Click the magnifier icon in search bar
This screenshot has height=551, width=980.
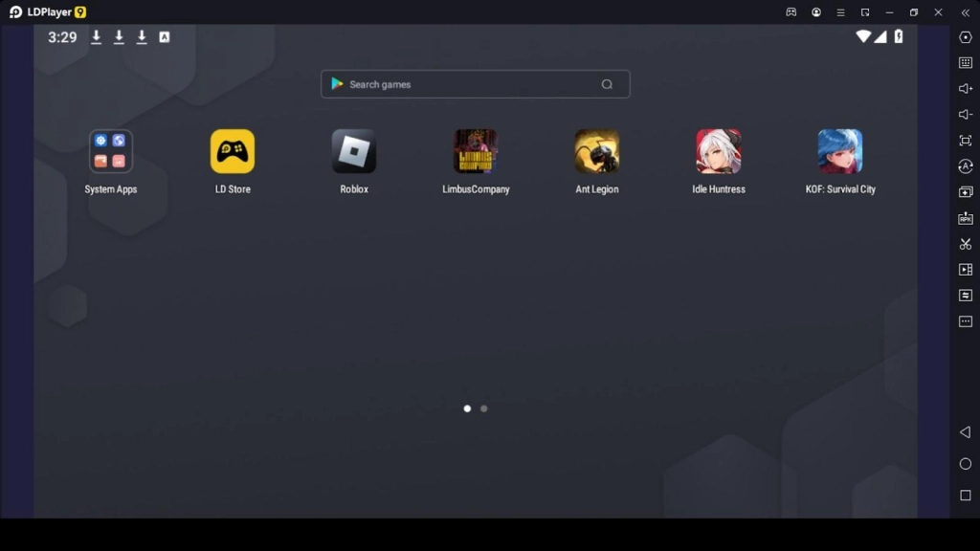point(607,84)
